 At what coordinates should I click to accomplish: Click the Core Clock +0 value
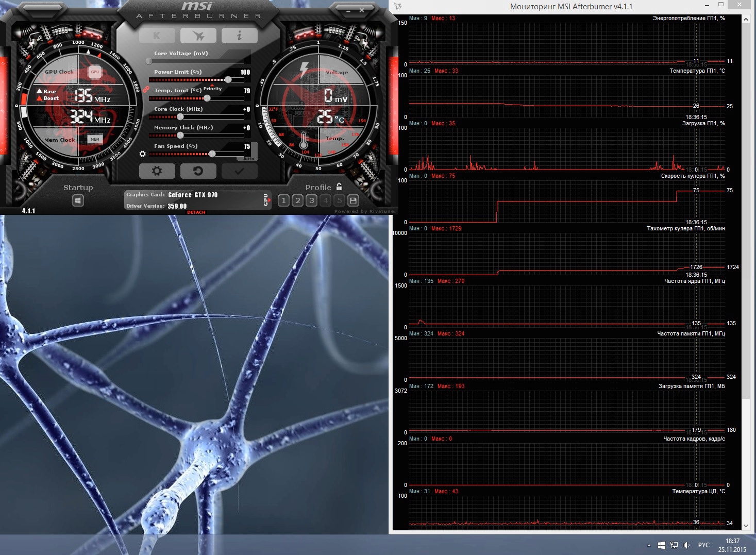[x=247, y=109]
